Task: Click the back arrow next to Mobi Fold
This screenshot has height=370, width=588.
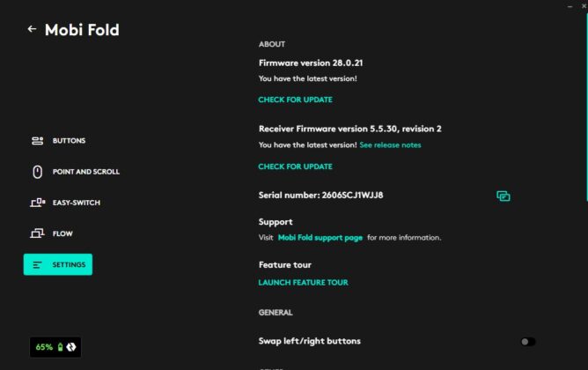Action: (x=32, y=29)
